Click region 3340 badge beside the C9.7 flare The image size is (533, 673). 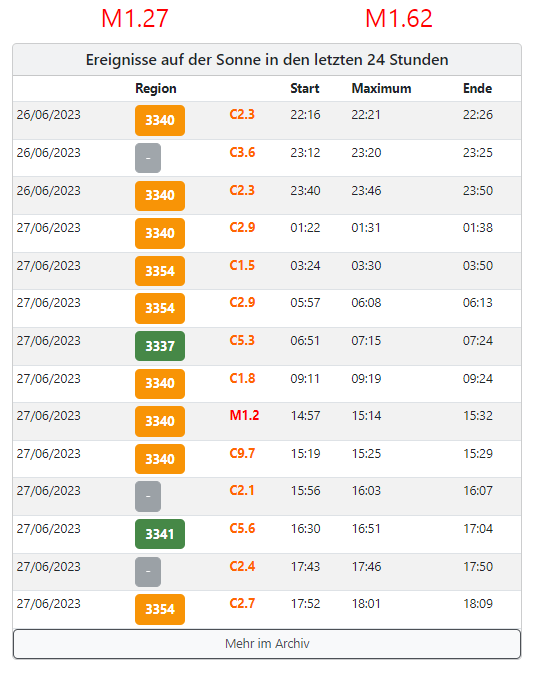click(x=160, y=459)
